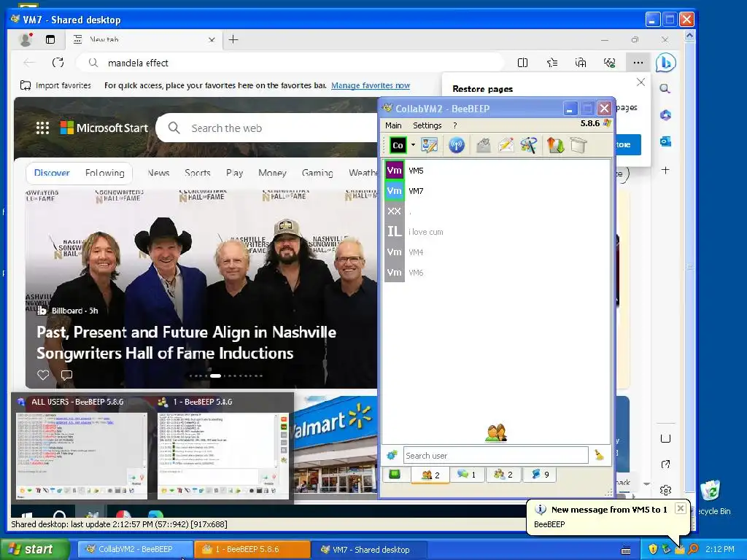Click Import favorites in favorites bar

55,85
